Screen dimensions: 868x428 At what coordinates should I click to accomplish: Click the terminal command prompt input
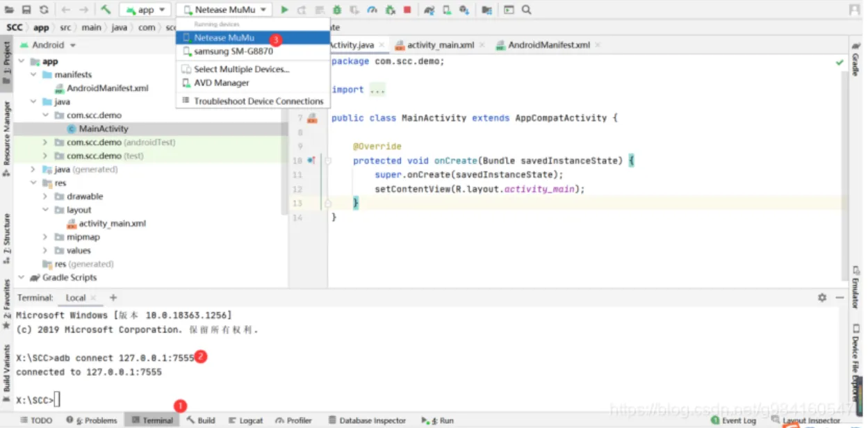tap(58, 400)
